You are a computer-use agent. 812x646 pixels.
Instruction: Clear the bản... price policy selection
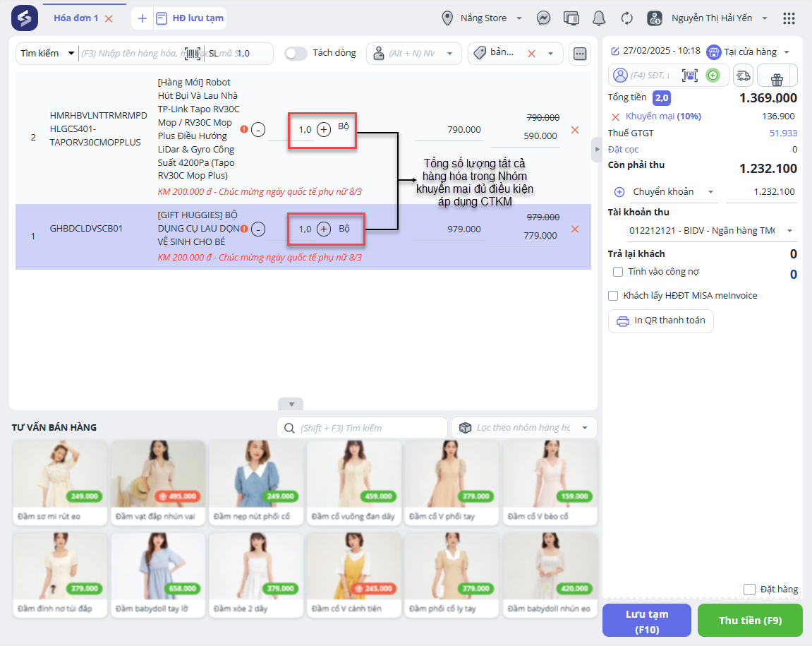[531, 54]
